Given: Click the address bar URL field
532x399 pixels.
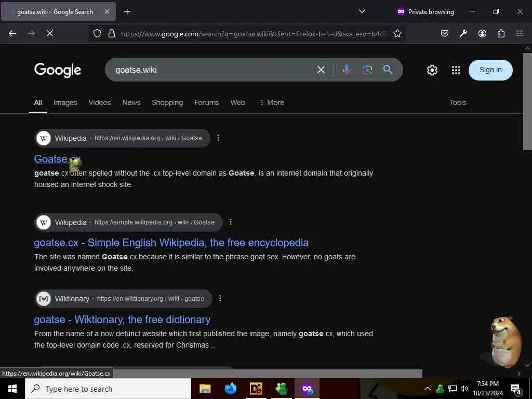Looking at the screenshot, I should [x=254, y=34].
